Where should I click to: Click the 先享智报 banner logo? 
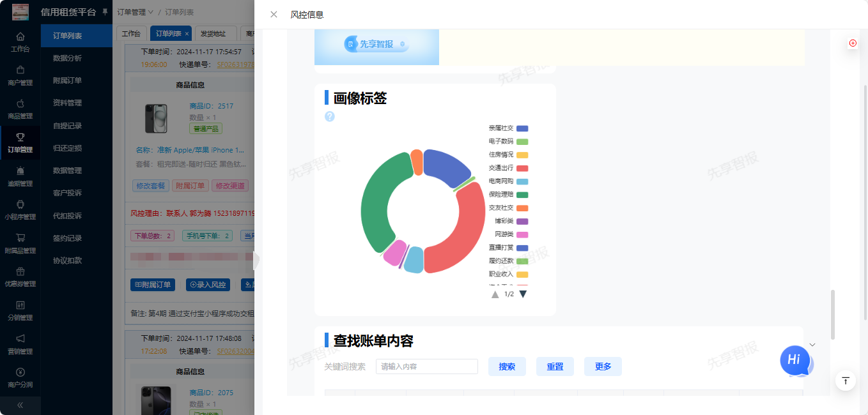click(x=376, y=44)
